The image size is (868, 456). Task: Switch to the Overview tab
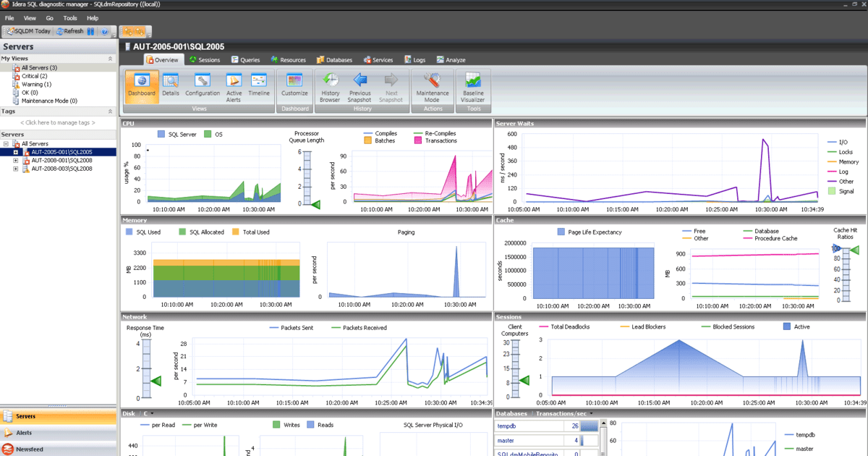click(x=162, y=60)
